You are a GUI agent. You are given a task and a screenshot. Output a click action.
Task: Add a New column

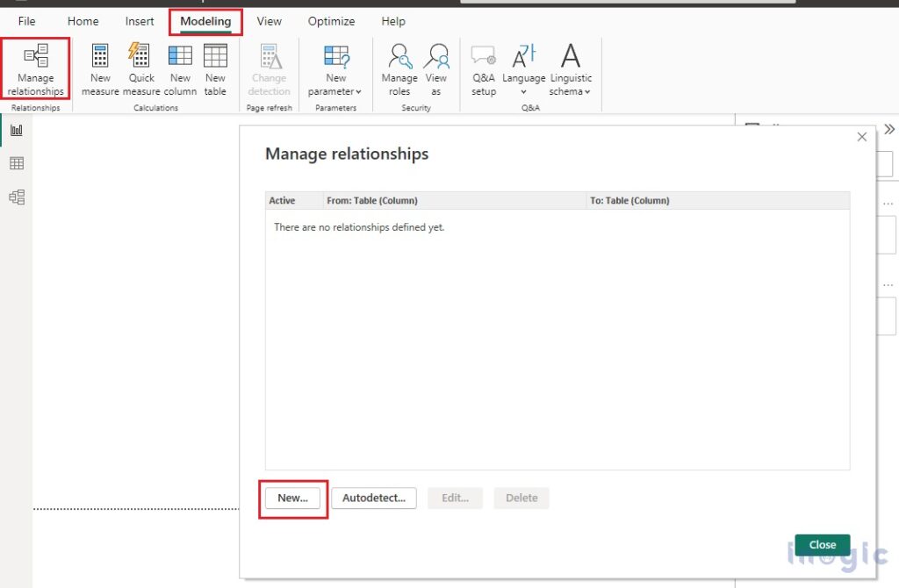[x=180, y=70]
